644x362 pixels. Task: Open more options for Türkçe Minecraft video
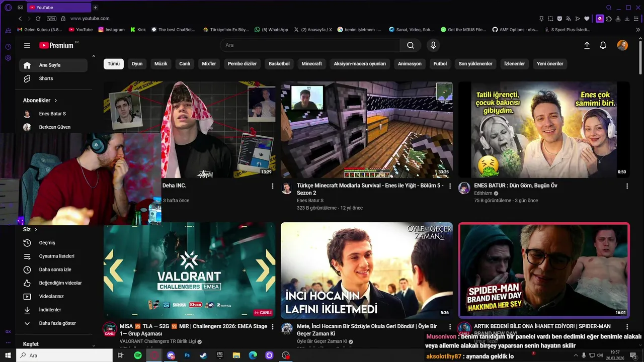tap(450, 186)
